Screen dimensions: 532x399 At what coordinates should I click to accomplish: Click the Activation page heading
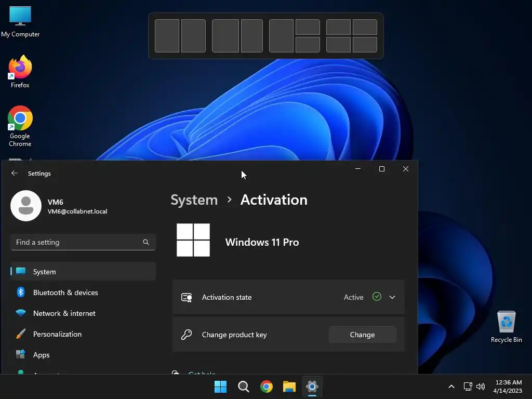click(274, 200)
